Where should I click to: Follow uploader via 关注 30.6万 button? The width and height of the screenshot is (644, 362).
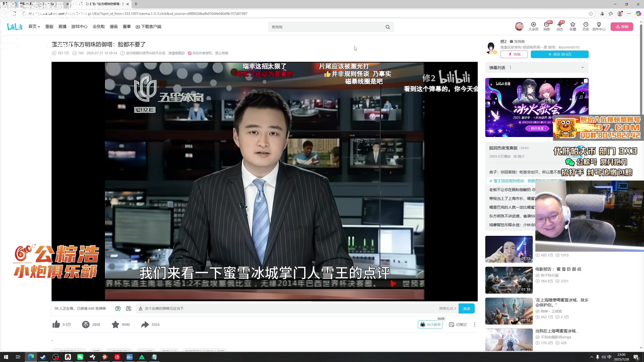[x=560, y=54]
